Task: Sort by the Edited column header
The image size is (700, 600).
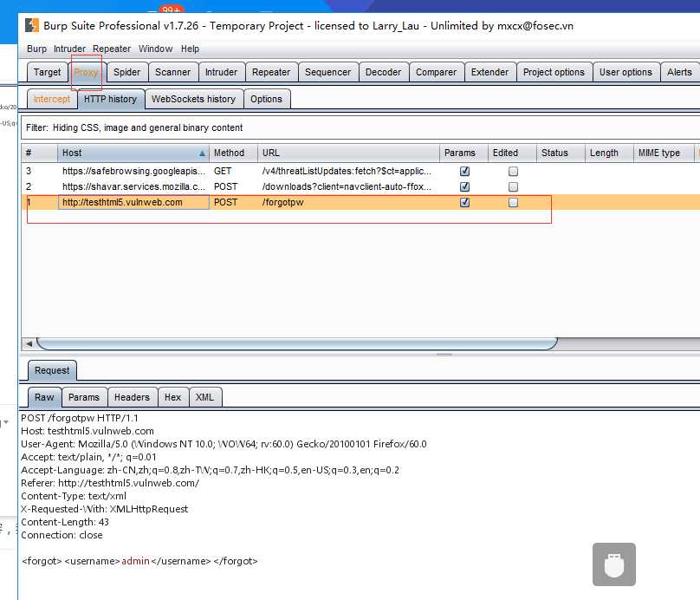Action: tap(512, 153)
